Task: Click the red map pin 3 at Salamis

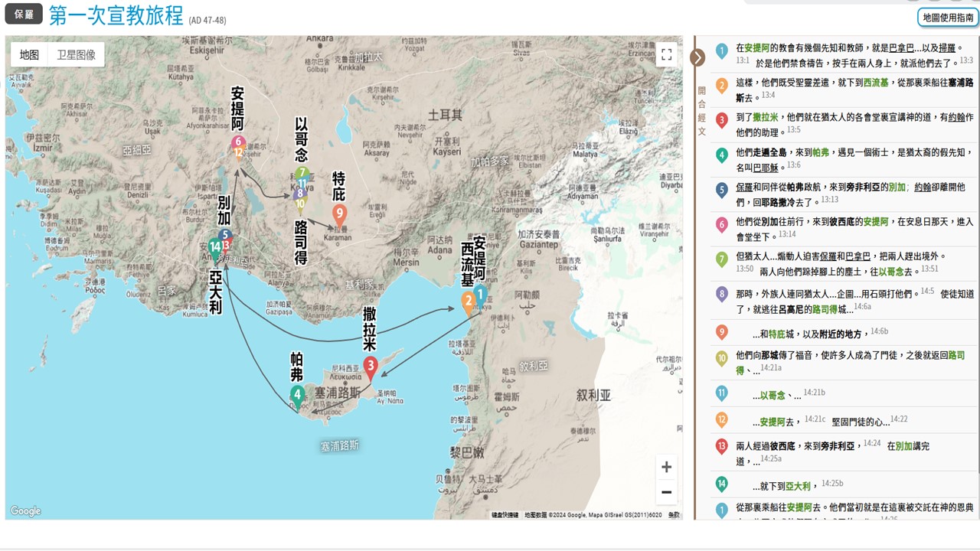Action: [370, 367]
